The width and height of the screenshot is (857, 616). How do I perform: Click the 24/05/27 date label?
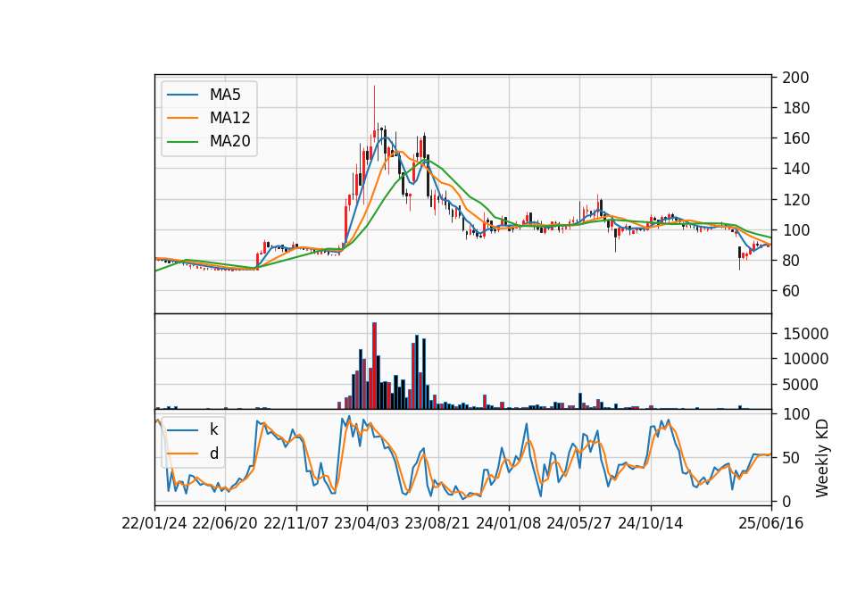click(579, 524)
